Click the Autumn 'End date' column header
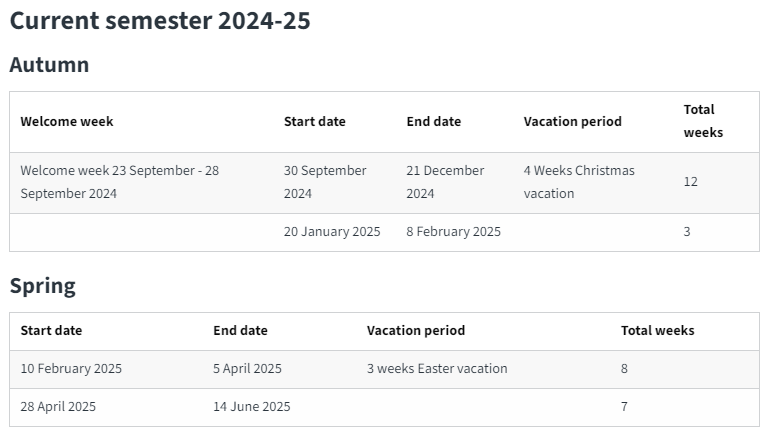The image size is (769, 440). [433, 121]
